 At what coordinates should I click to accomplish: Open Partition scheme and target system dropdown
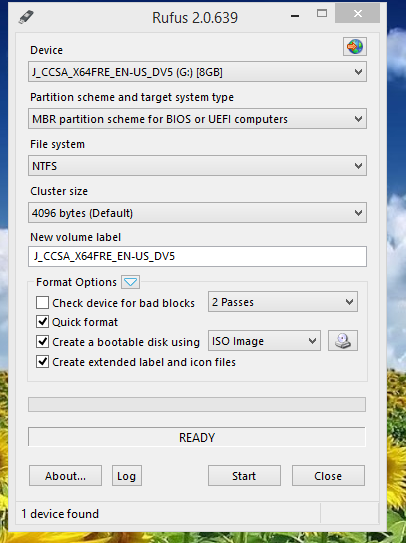click(x=197, y=119)
